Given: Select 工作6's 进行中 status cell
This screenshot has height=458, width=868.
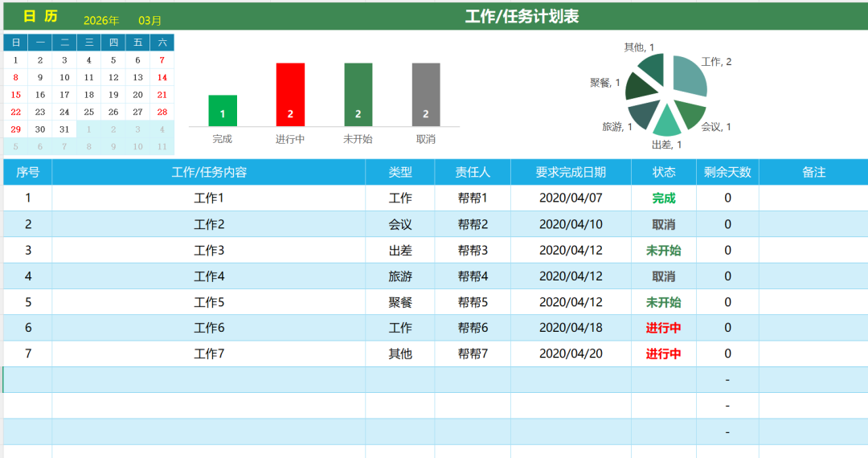Looking at the screenshot, I should [664, 328].
